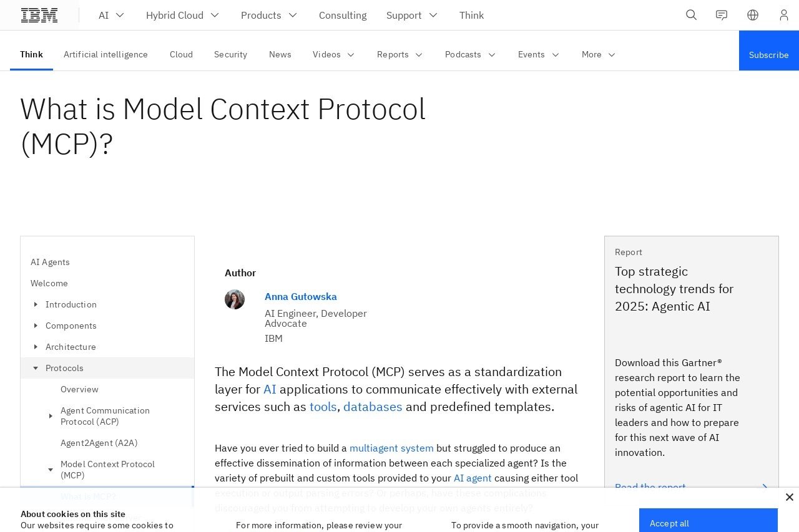The width and height of the screenshot is (799, 532).
Task: Dismiss cookie banner with X icon
Action: pyautogui.click(x=789, y=497)
